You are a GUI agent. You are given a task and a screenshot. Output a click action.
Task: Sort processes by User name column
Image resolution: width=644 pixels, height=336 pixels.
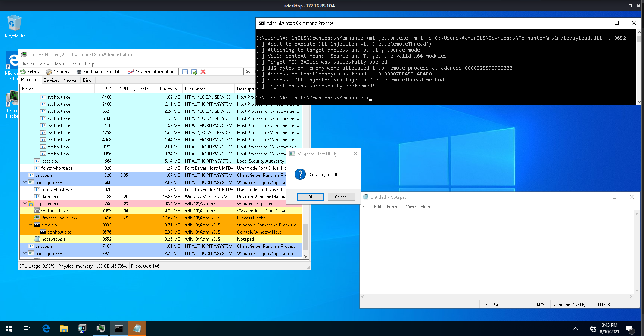coord(208,89)
